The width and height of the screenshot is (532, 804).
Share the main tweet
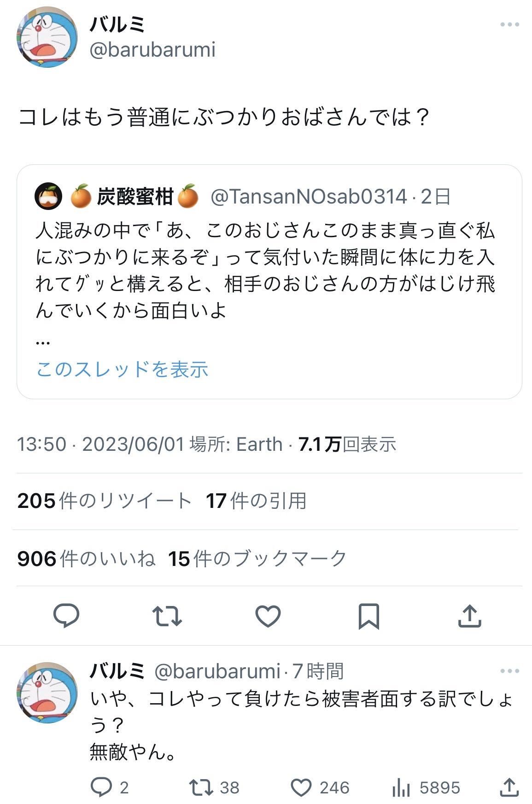point(469,616)
